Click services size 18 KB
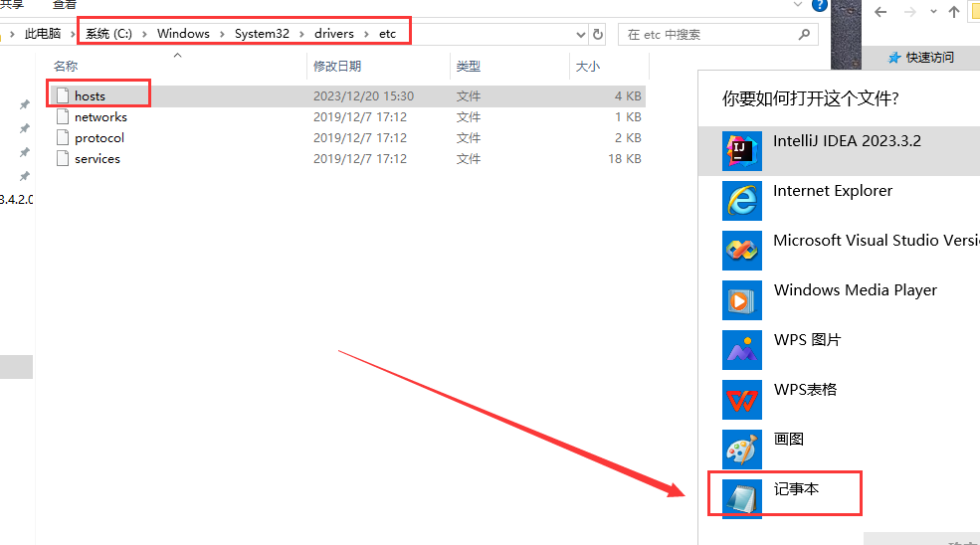This screenshot has width=980, height=545. point(625,159)
